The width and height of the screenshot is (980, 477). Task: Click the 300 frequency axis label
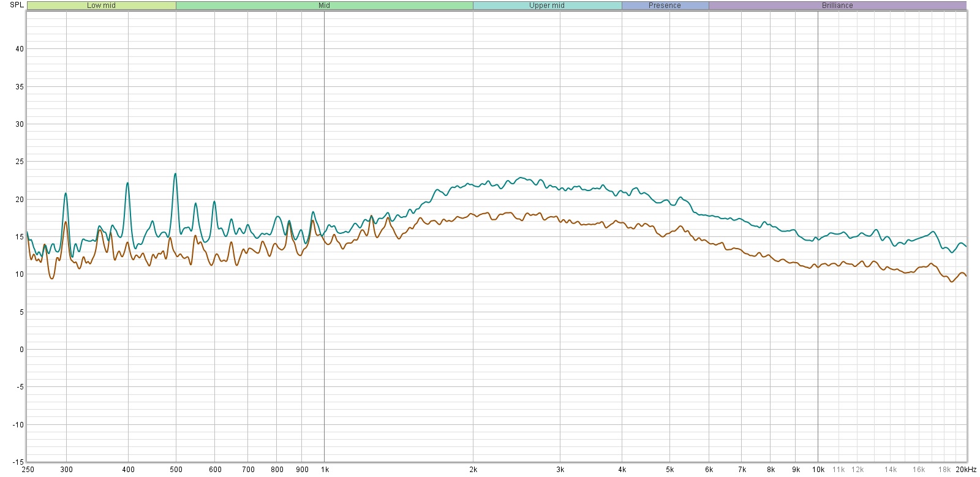point(67,470)
